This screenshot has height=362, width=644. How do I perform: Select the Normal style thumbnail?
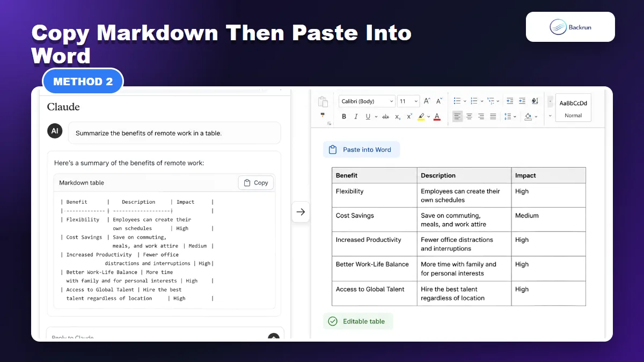573,107
